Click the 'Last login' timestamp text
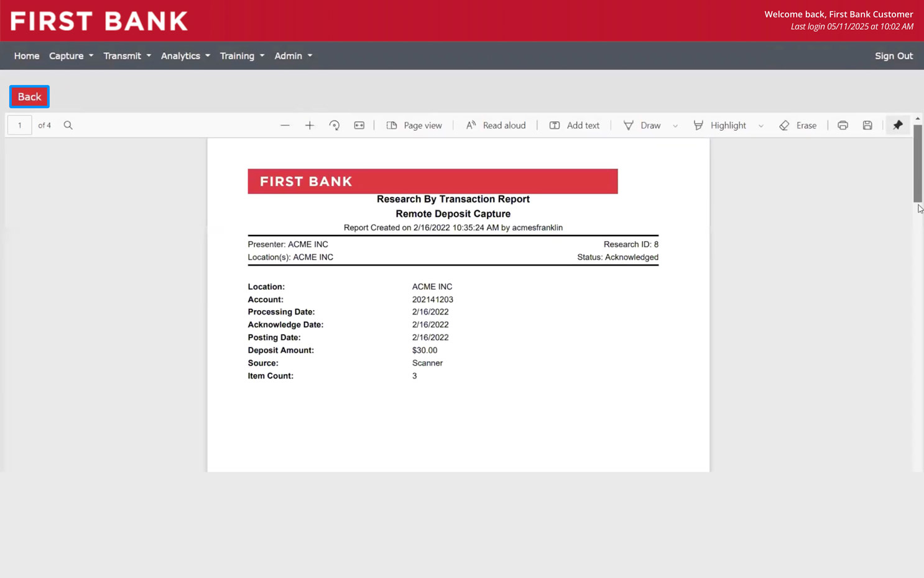This screenshot has width=924, height=578. pos(852,27)
